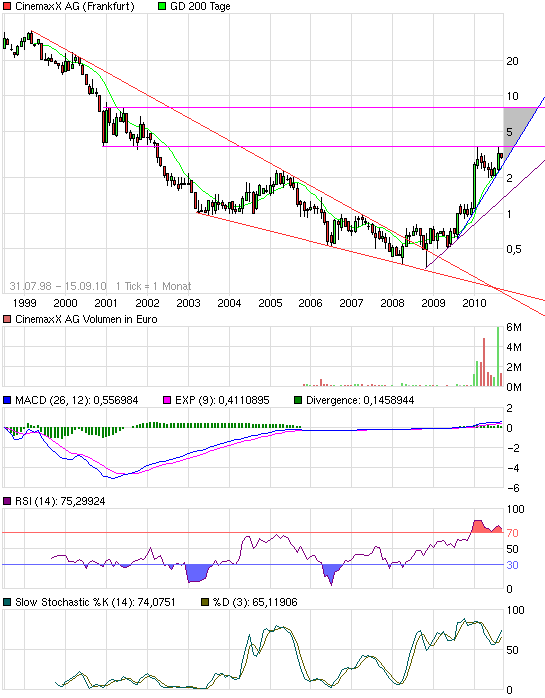The height and width of the screenshot is (698, 545).
Task: Click the 6M volume axis label
Action: click(x=514, y=328)
